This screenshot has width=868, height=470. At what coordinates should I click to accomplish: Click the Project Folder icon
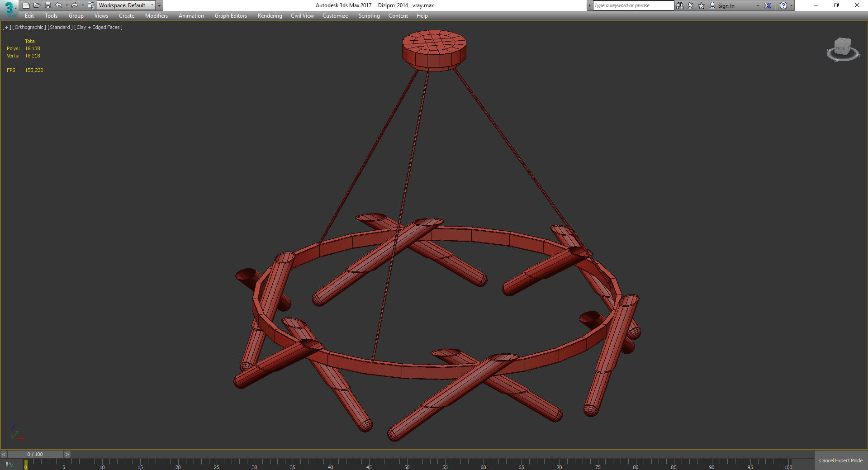[91, 5]
